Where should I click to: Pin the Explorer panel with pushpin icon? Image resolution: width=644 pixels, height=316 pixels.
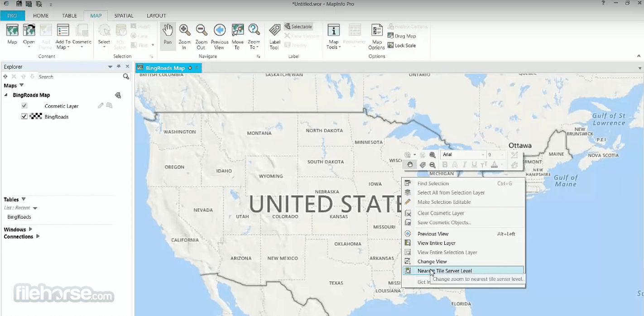point(119,67)
